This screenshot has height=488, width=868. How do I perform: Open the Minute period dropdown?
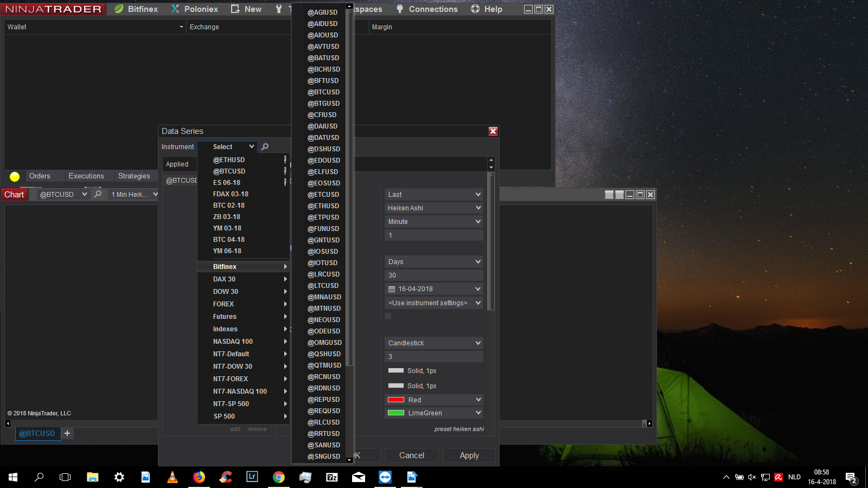tap(433, 222)
